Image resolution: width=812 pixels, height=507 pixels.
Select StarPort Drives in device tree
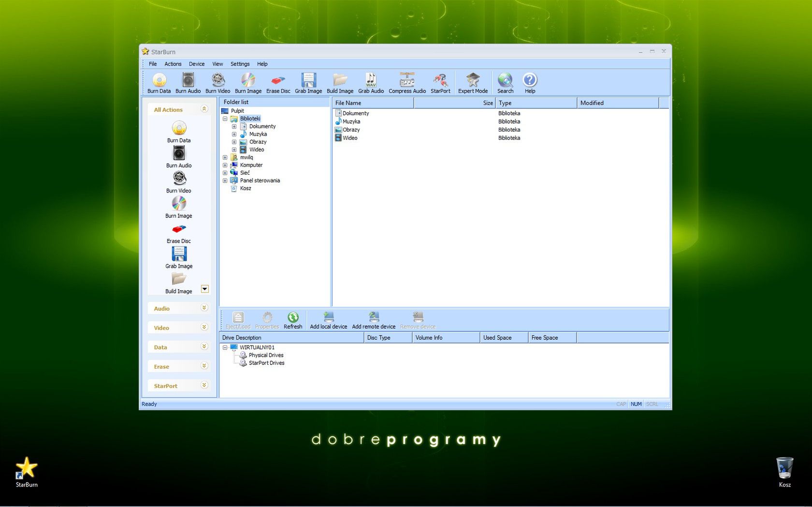coord(266,363)
